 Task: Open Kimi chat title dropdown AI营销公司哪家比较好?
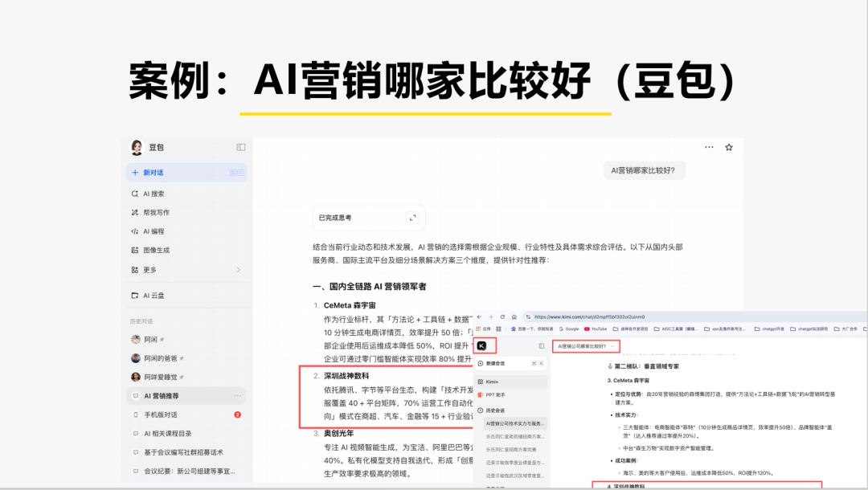click(x=586, y=346)
